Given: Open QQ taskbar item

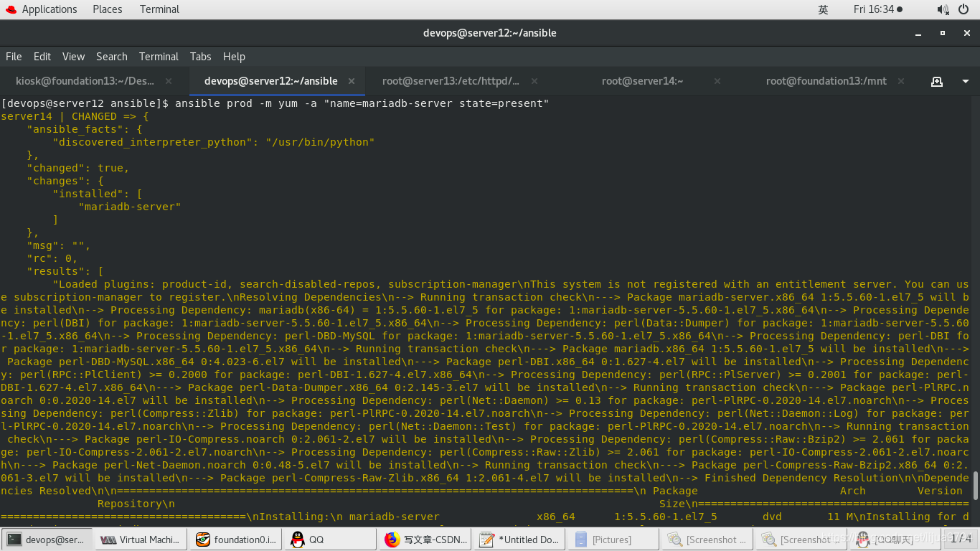Looking at the screenshot, I should [x=331, y=540].
